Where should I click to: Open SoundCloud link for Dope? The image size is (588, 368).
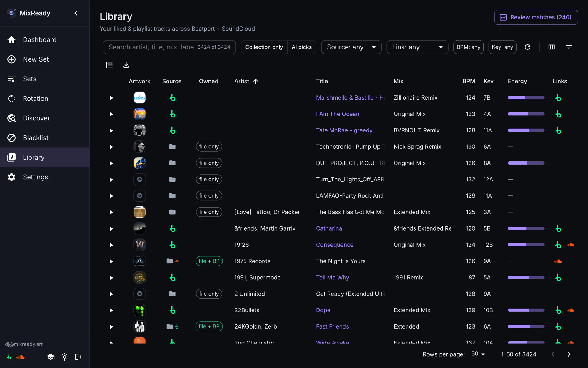[x=570, y=310]
